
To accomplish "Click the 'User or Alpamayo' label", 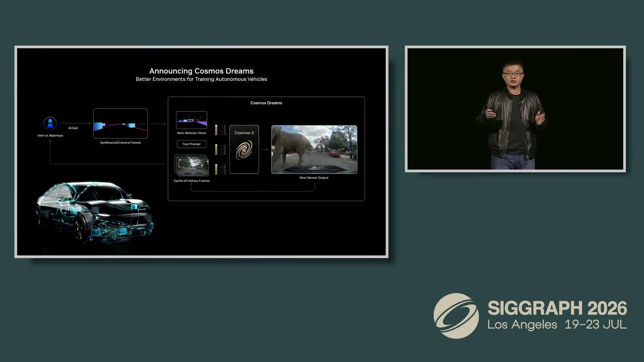I will [50, 135].
